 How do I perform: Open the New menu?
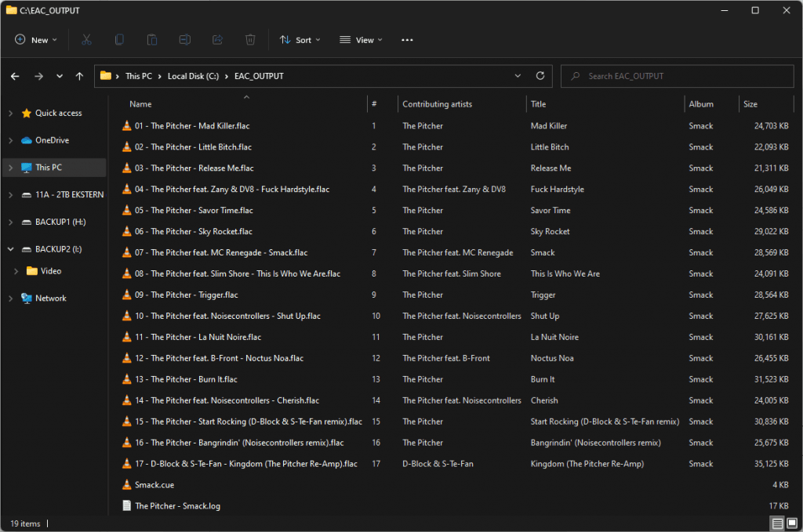tap(35, 39)
